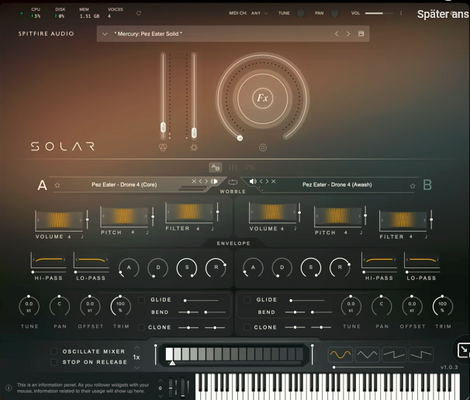Lower keyboard octave down arrow
470x400 pixels.
(x=160, y=396)
